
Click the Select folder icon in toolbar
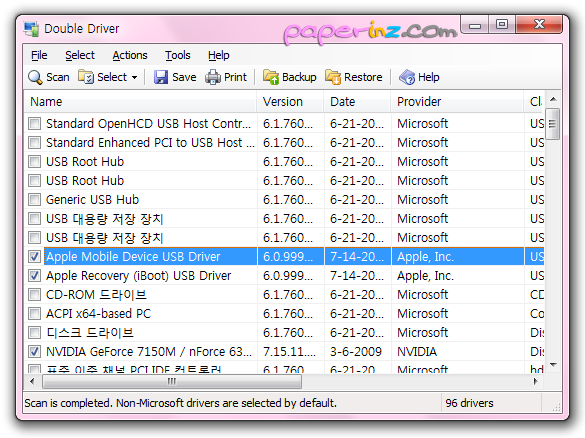point(85,77)
